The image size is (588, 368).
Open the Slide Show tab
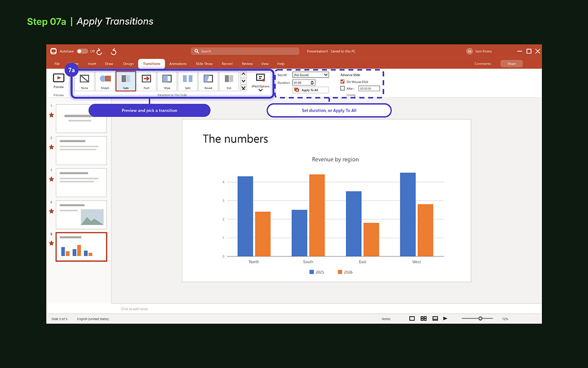click(x=204, y=64)
